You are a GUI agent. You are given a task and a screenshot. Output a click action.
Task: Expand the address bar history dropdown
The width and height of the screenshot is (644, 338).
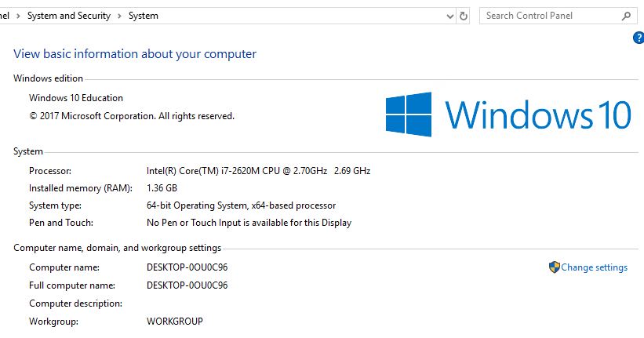tap(450, 16)
